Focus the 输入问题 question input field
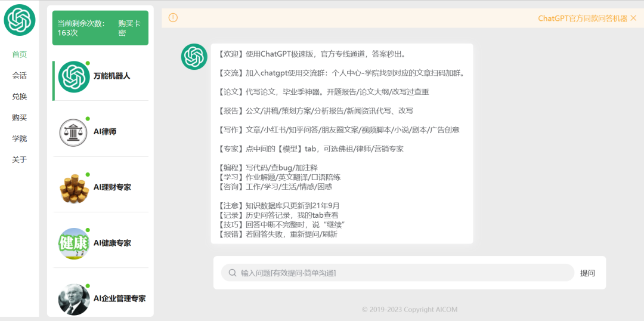This screenshot has height=321, width=644. 398,273
